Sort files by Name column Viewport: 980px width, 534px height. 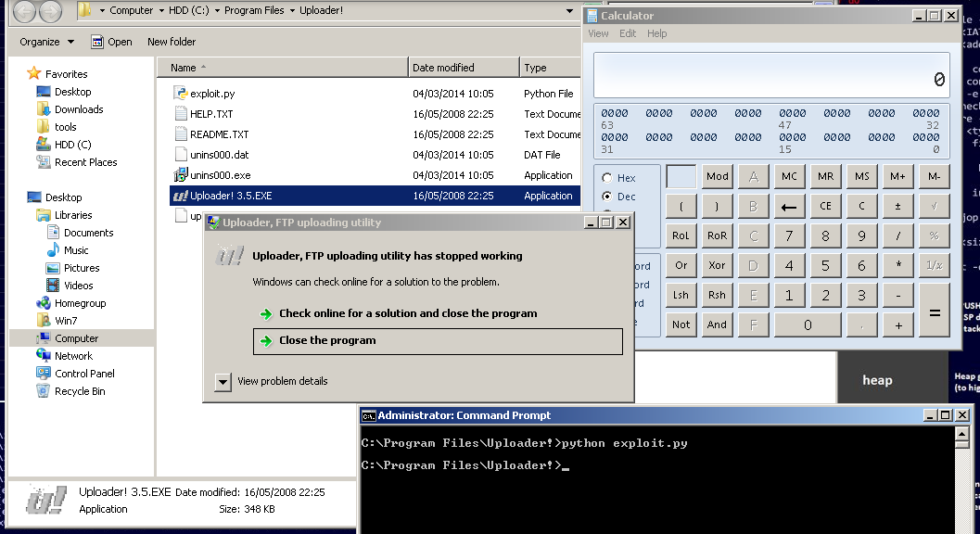point(283,68)
